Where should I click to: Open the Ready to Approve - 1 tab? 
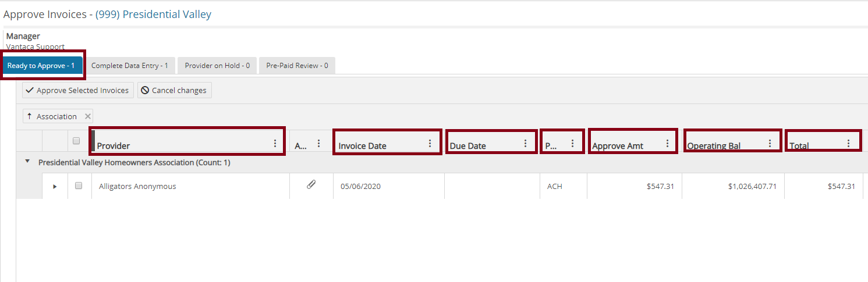(x=41, y=66)
